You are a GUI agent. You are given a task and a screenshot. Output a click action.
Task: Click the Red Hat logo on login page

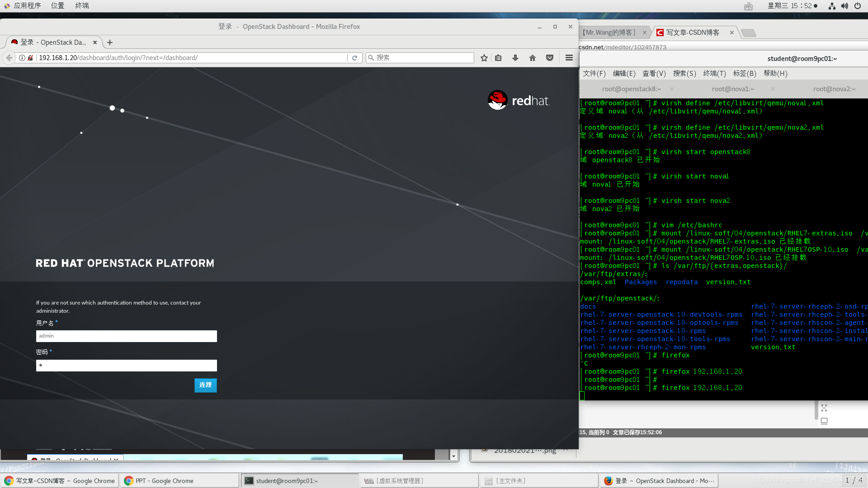point(518,100)
